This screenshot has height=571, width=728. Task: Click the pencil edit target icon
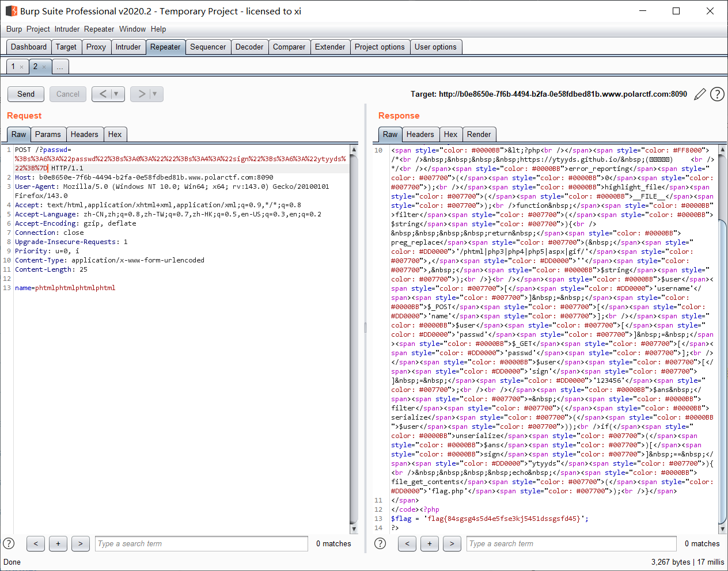coord(700,94)
